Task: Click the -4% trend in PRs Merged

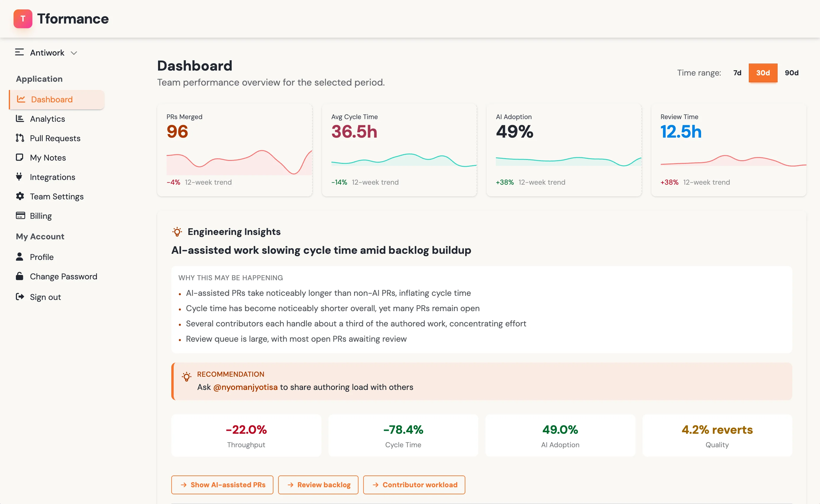Action: coord(173,182)
